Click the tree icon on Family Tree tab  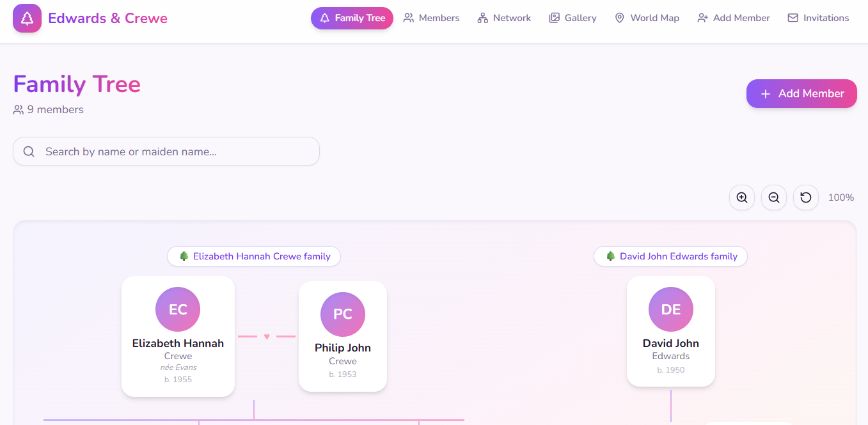(x=324, y=18)
